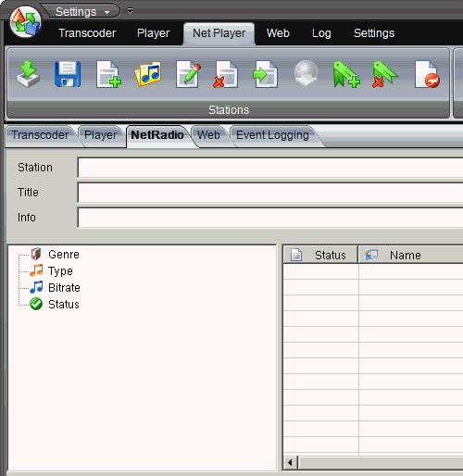
Task: Open the Event Logging tab
Action: (272, 135)
